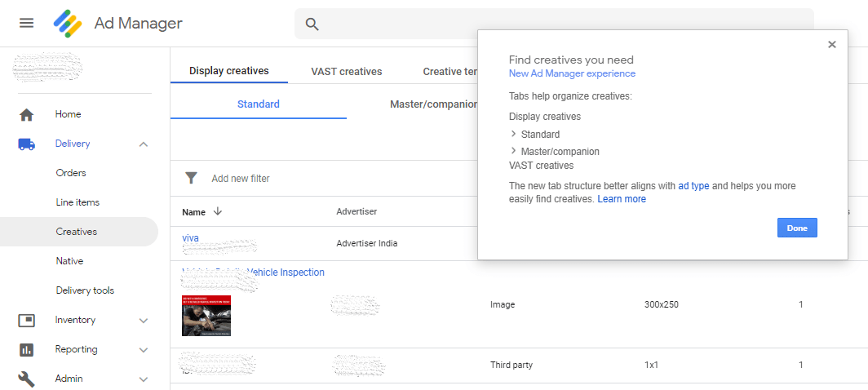Click the search magnifier icon
Screen dimensions: 868x390
tap(312, 24)
